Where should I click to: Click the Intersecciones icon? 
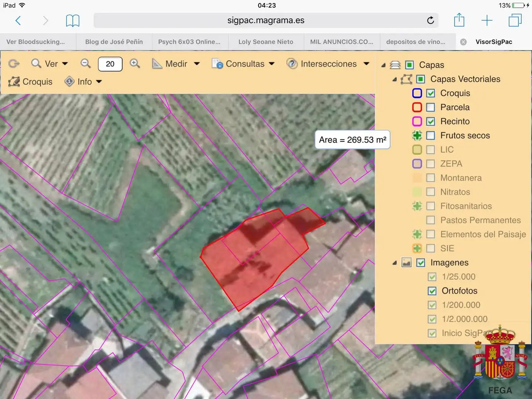tap(292, 64)
